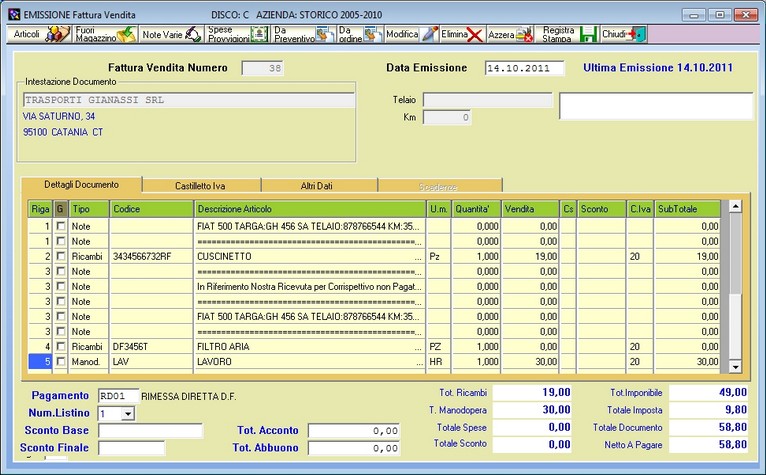The image size is (766, 475).
Task: Check the G box for FILTRO ARIA row
Action: pyautogui.click(x=61, y=346)
